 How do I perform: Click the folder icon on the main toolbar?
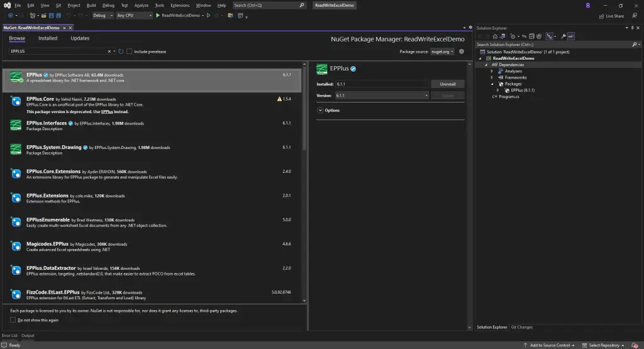pyautogui.click(x=230, y=16)
